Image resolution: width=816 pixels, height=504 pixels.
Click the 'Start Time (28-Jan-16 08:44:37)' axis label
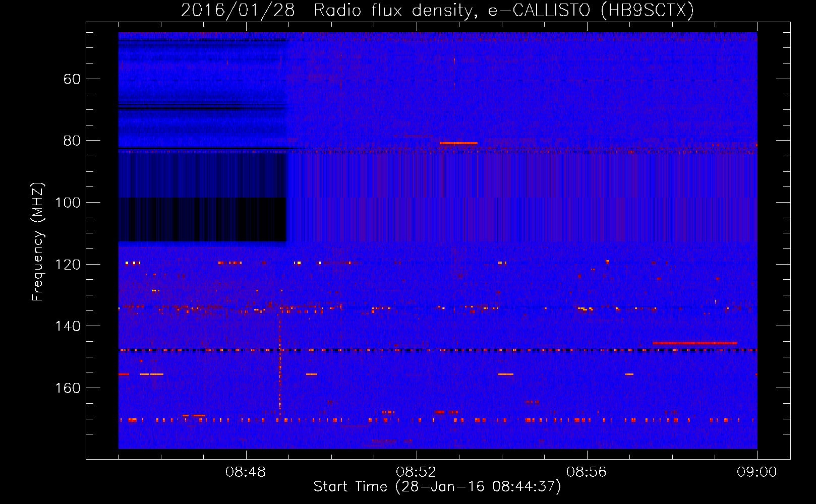(437, 487)
